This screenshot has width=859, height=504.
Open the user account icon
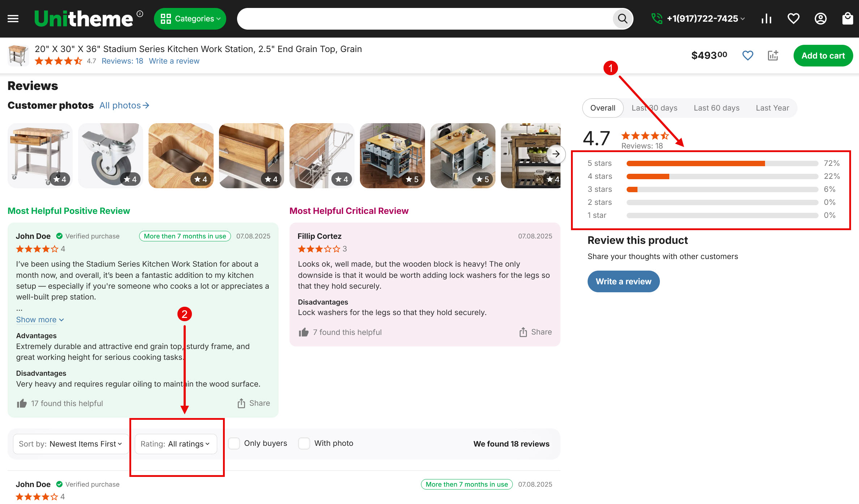820,18
